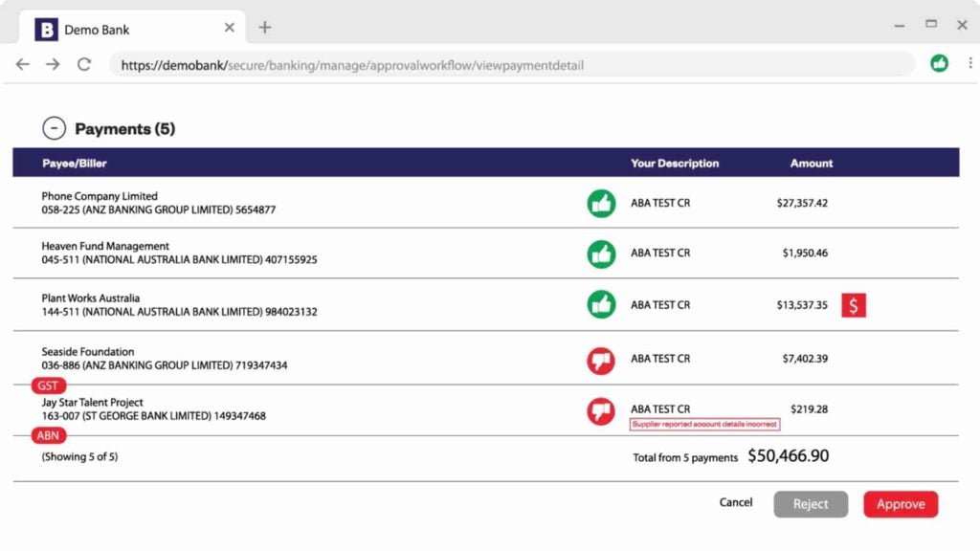The image size is (980, 551).
Task: Close the browser window
Action: pos(963,25)
